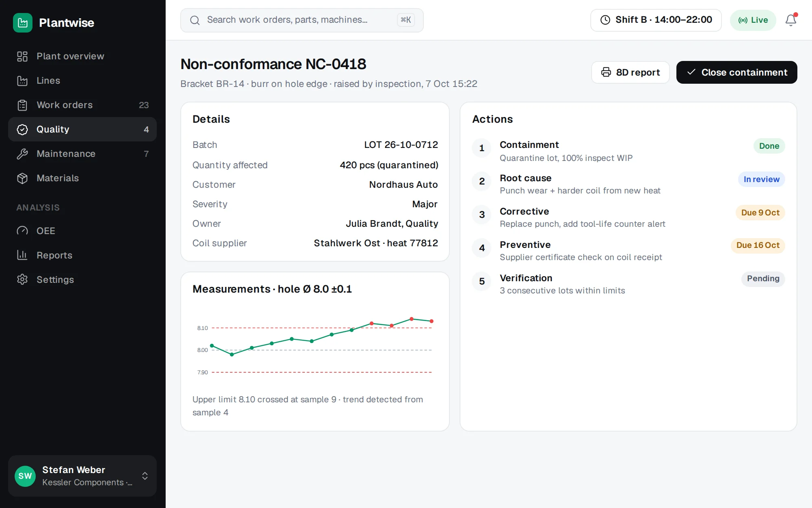Image resolution: width=812 pixels, height=508 pixels.
Task: Click the magnifier icon in the search bar
Action: coord(195,20)
